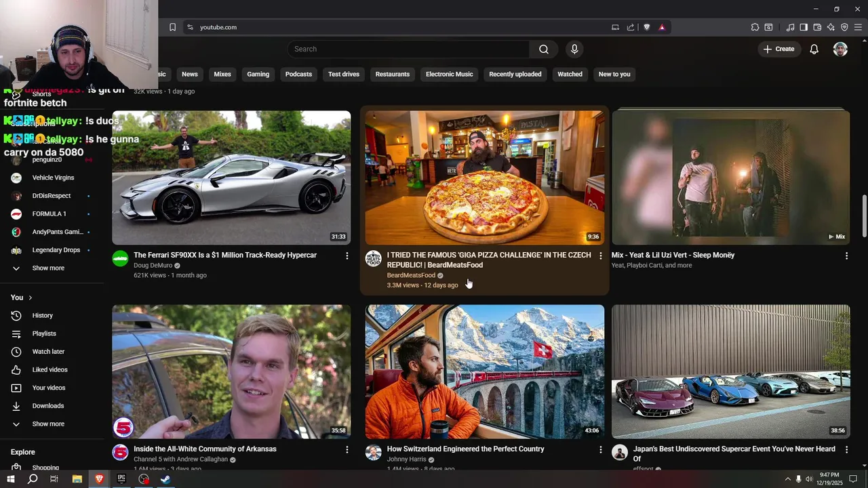Viewport: 868px width, 488px height.
Task: Select the Podcasts filter chip
Action: (x=298, y=74)
